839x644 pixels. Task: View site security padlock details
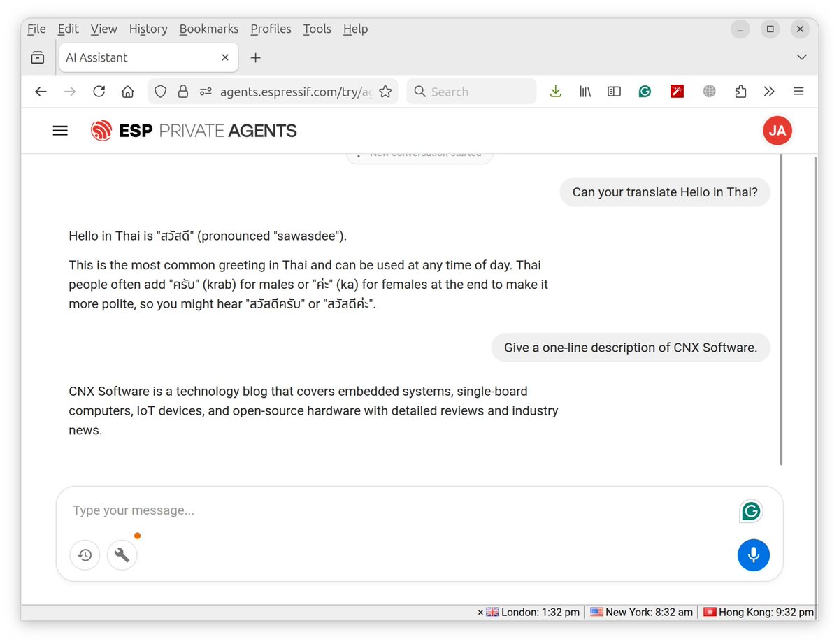(182, 92)
